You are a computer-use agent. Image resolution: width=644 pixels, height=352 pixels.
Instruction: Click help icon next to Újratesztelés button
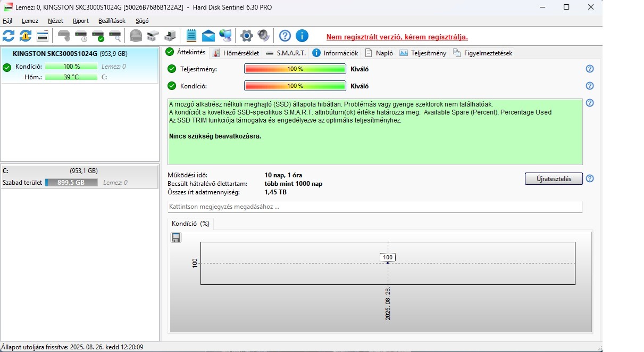(589, 178)
